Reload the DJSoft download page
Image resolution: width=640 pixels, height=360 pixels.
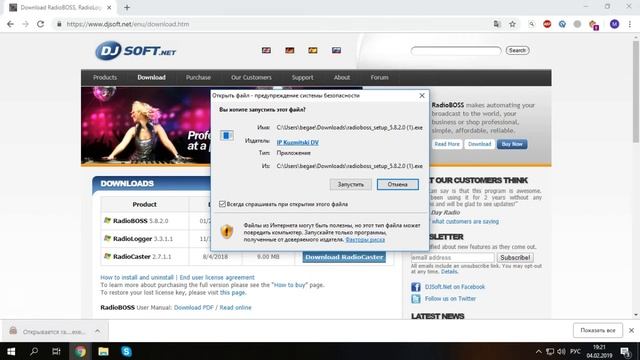[x=40, y=24]
